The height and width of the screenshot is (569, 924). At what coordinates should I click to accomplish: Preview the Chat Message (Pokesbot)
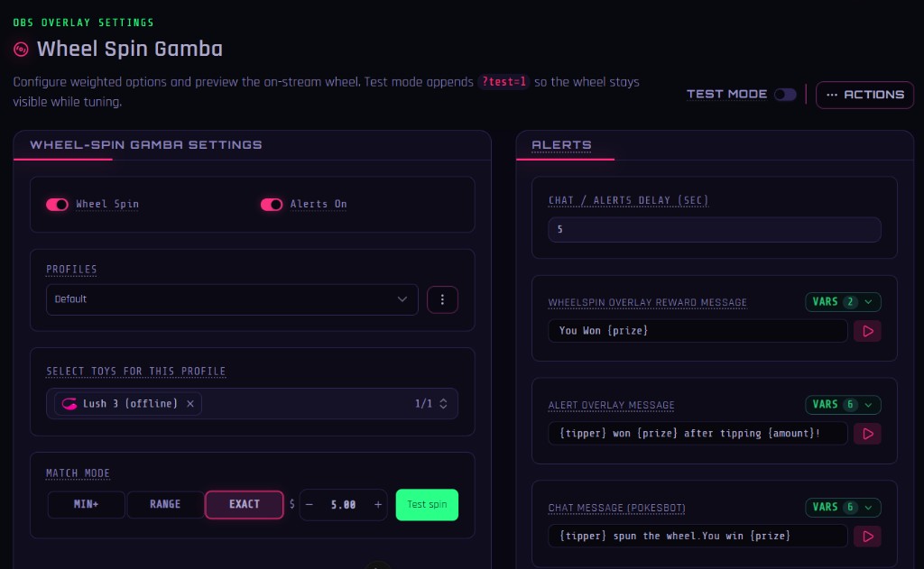(867, 536)
